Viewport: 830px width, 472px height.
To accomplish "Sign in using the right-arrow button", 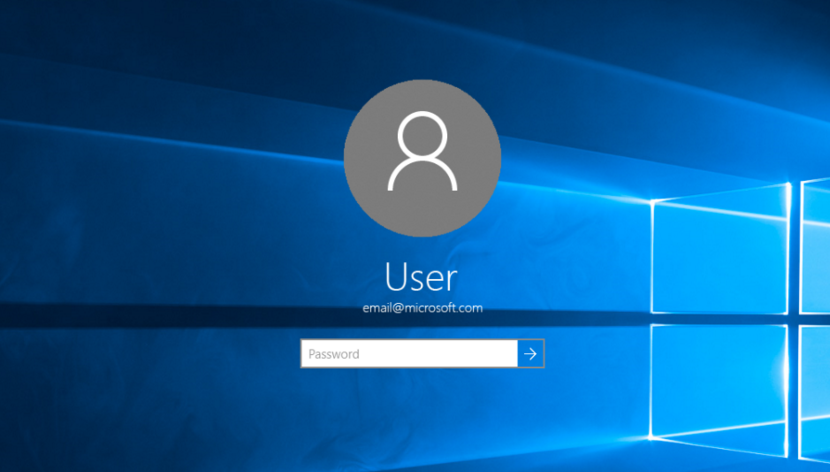I will [x=531, y=353].
